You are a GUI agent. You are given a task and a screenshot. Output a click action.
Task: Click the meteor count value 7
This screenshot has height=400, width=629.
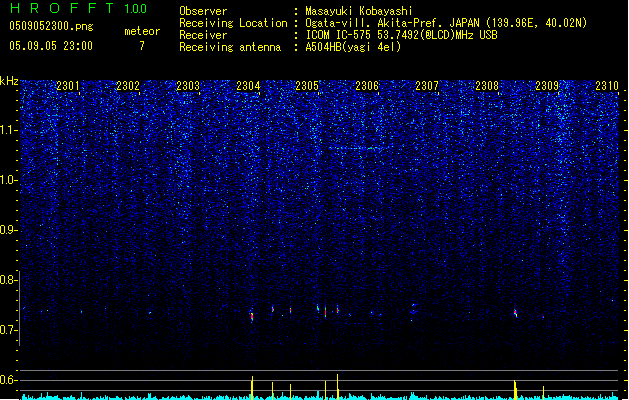(x=142, y=46)
